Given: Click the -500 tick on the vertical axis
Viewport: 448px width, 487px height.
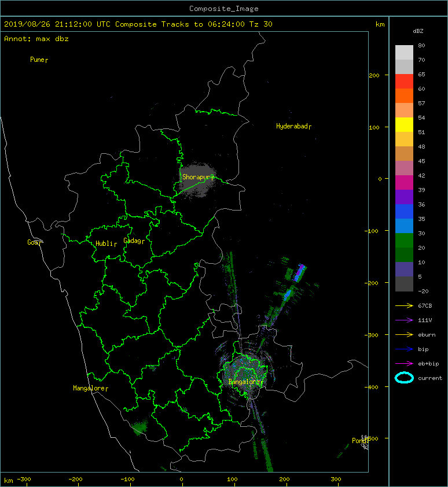Looking at the screenshot, I should 373,438.
